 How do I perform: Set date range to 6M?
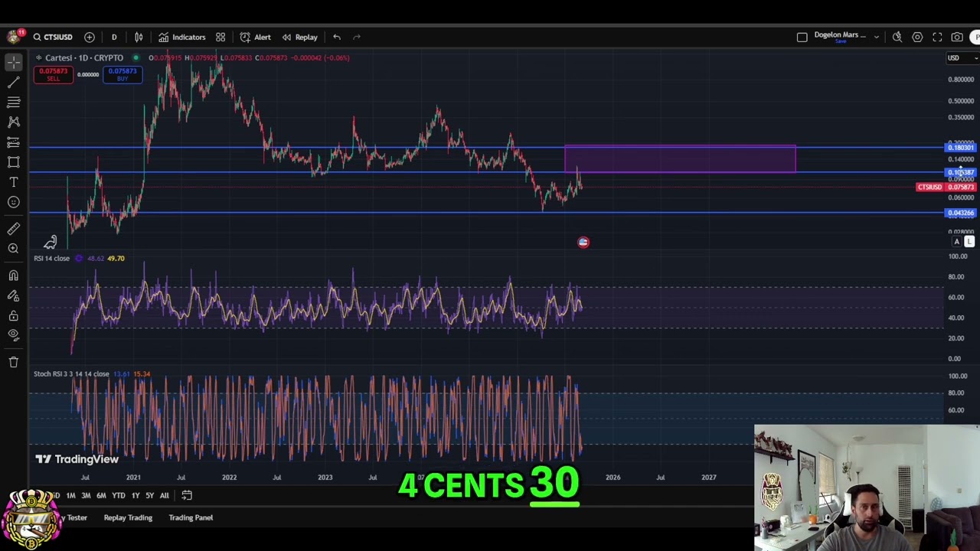[101, 495]
